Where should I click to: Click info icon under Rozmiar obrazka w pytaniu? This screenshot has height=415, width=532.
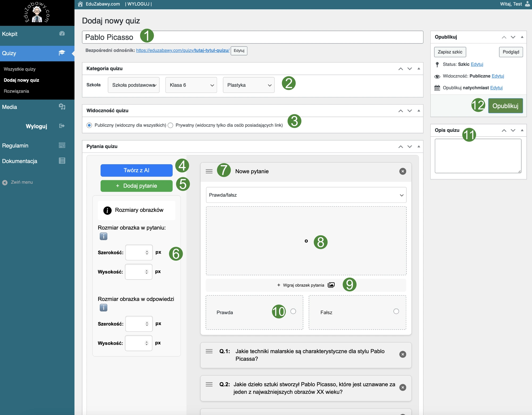pos(103,236)
